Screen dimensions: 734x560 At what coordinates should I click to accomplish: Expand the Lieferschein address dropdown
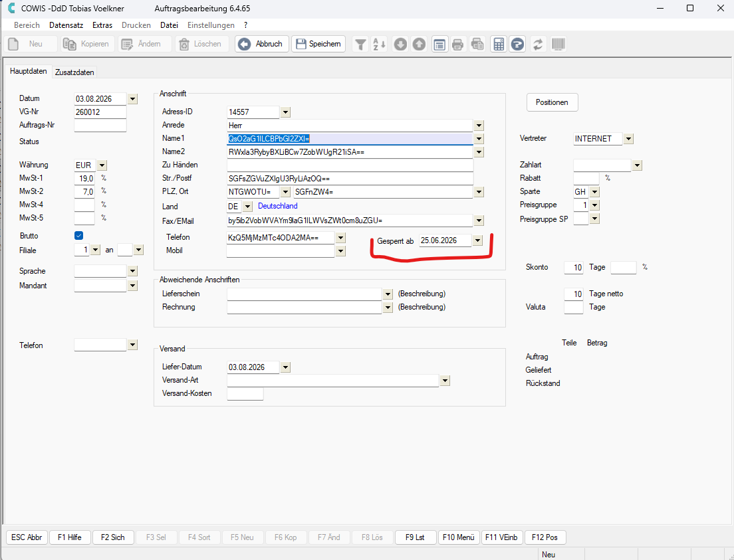pyautogui.click(x=387, y=294)
